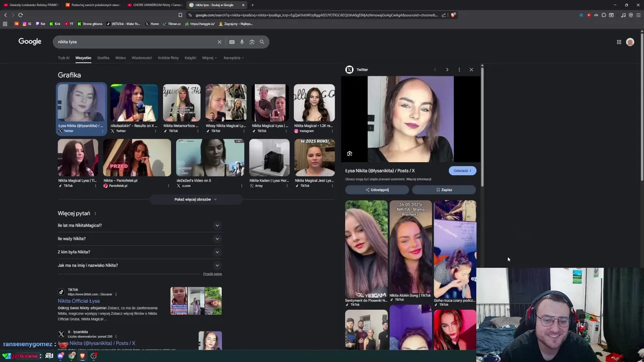Viewport: 644px width, 362px height.
Task: Show next image in the Twitter preview panel
Action: click(x=447, y=69)
